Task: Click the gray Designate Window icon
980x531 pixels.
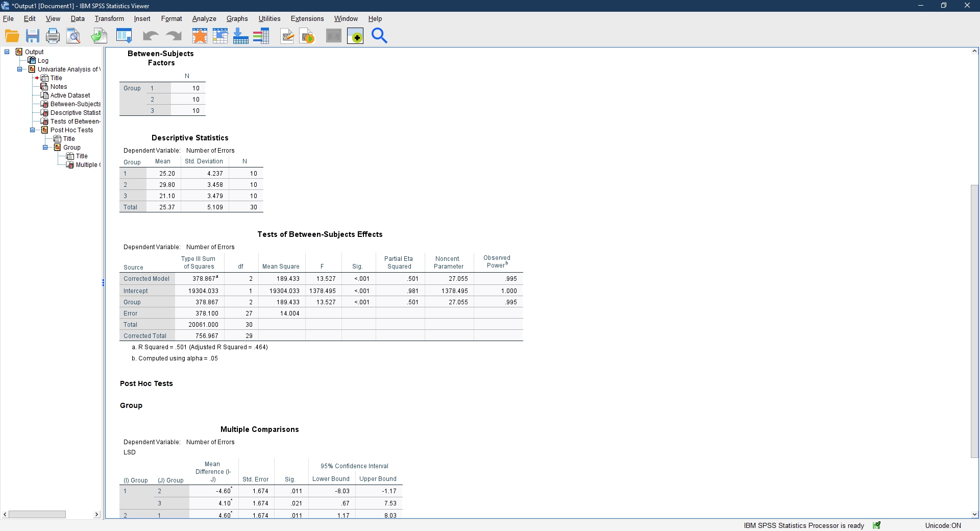Action: 334,36
